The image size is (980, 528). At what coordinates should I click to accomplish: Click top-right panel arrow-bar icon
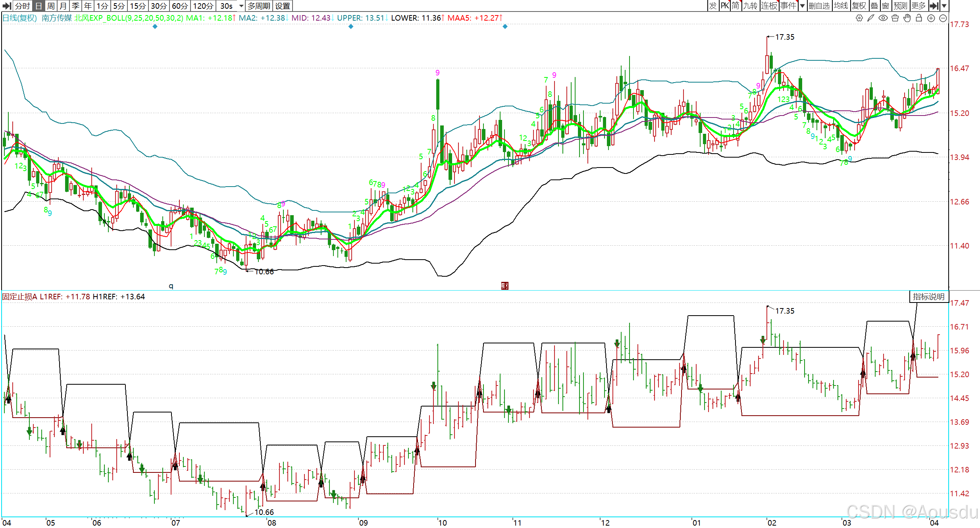click(x=934, y=6)
